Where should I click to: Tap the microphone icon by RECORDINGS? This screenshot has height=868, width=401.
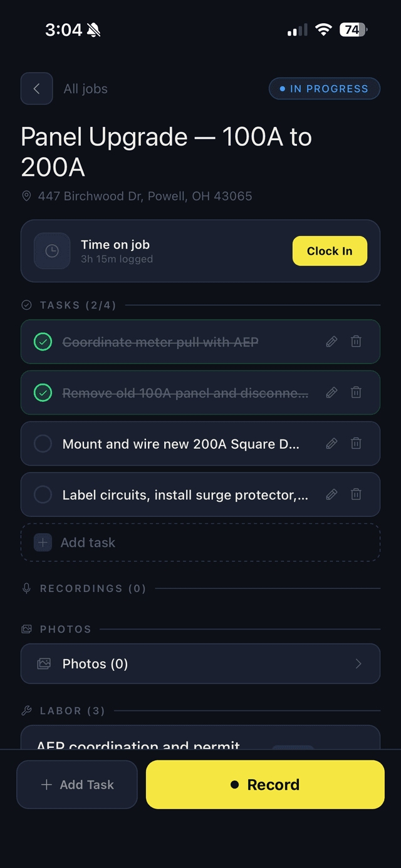[26, 588]
